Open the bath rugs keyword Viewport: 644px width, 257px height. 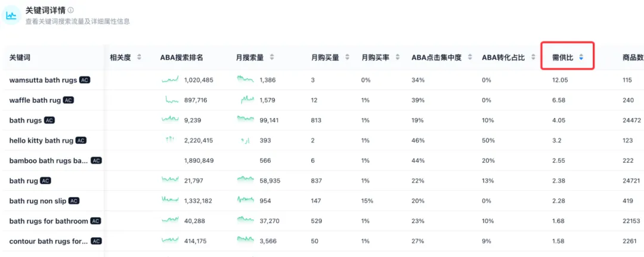point(26,120)
